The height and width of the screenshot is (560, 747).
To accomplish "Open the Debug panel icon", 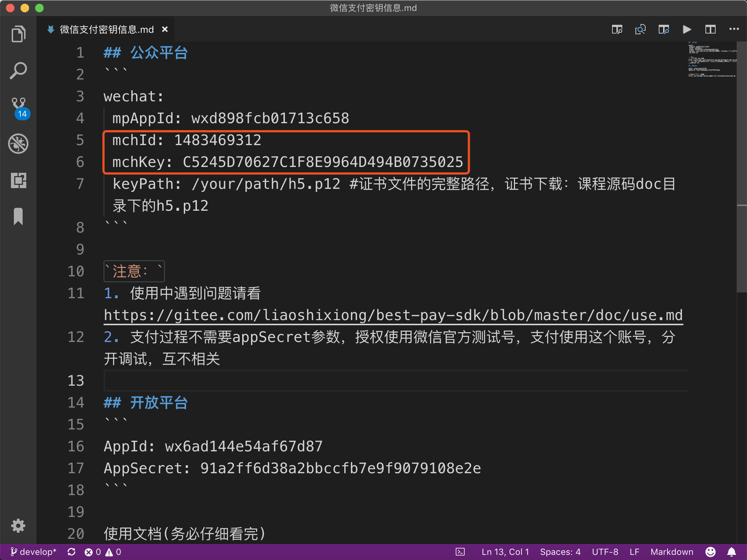I will click(x=18, y=144).
